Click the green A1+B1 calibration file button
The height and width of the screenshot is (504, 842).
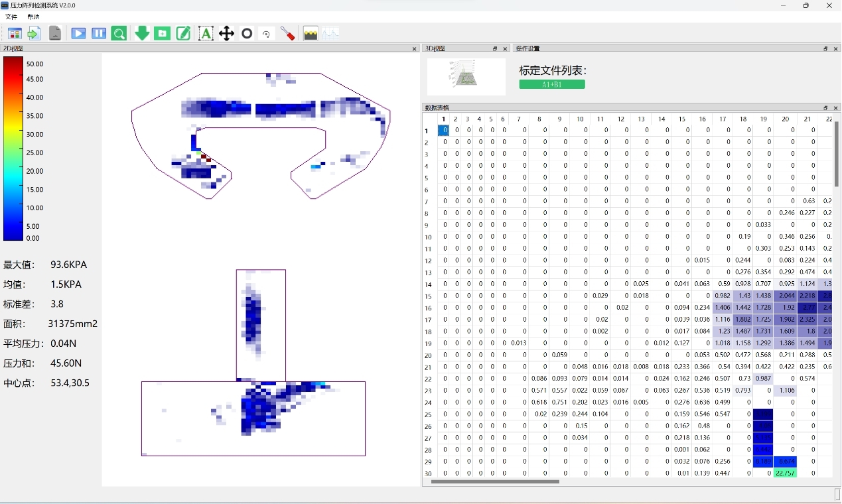[x=552, y=84]
